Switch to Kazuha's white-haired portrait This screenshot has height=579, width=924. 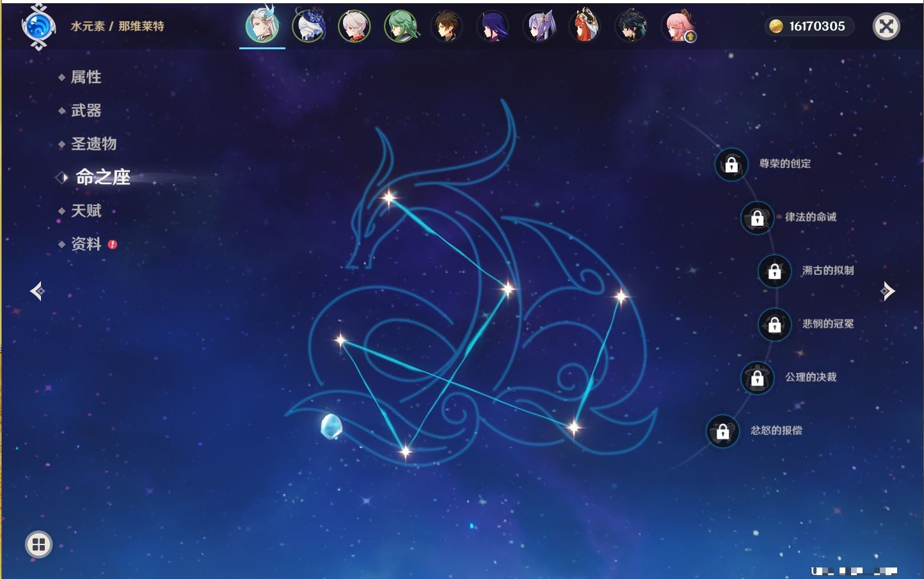click(354, 26)
